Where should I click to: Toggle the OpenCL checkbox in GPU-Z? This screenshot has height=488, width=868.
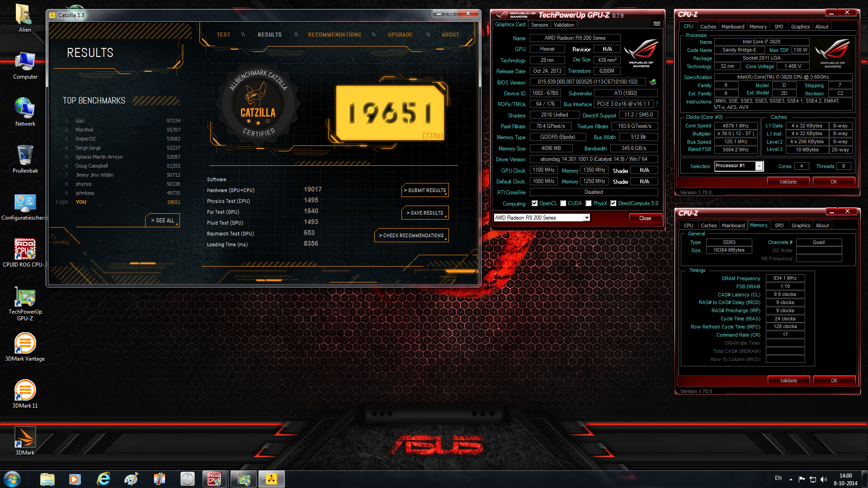pyautogui.click(x=535, y=203)
